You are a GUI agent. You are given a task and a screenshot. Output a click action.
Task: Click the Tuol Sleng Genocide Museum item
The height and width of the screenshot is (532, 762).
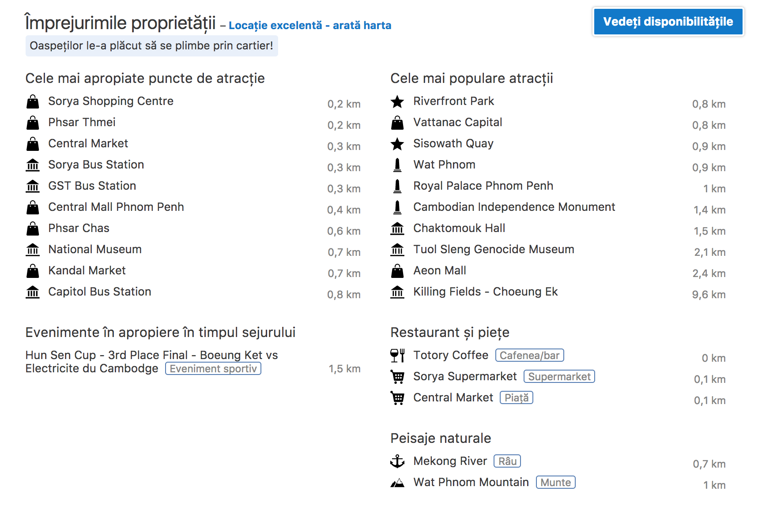click(494, 250)
